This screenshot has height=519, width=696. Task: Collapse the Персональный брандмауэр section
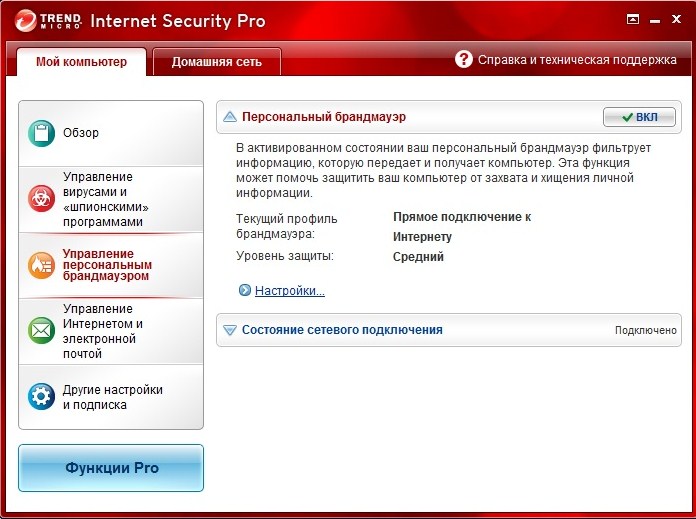(230, 117)
